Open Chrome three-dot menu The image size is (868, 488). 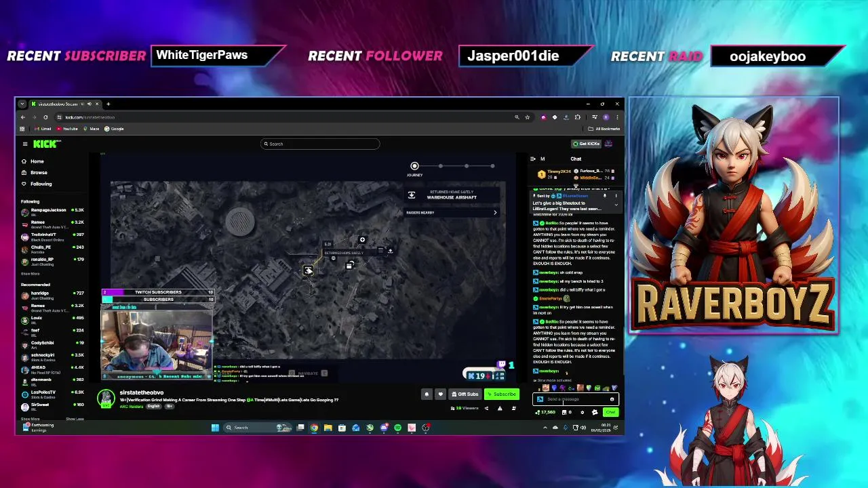(x=617, y=117)
